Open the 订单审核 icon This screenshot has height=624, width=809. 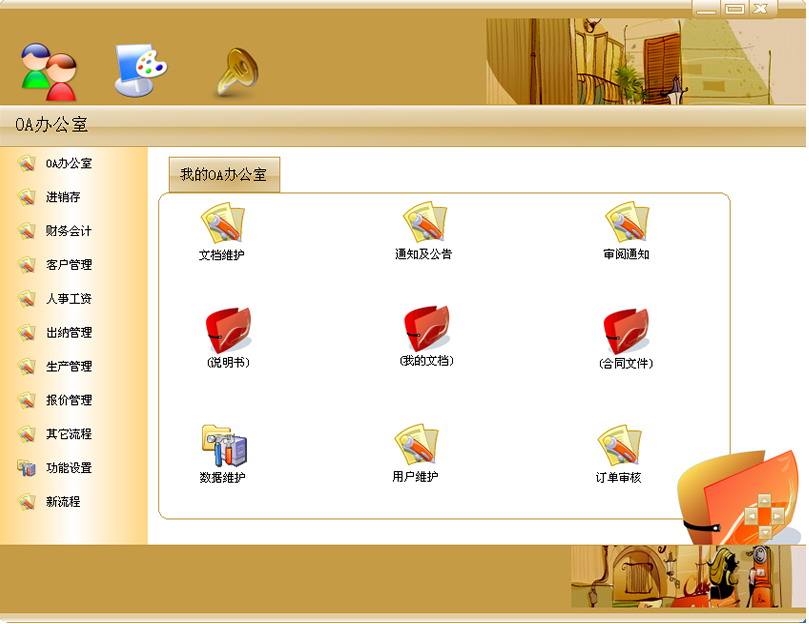tap(620, 445)
